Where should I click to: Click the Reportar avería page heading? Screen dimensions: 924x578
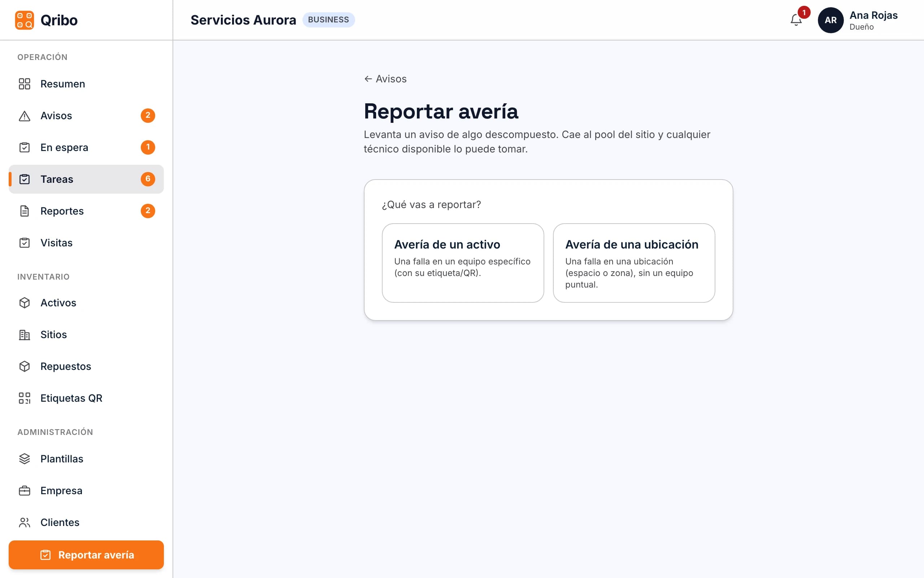pos(441,111)
